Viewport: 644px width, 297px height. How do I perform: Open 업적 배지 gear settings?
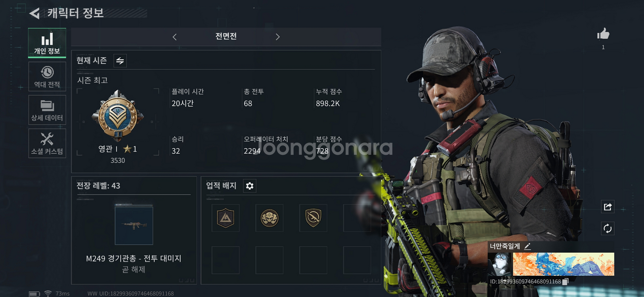[x=250, y=186]
